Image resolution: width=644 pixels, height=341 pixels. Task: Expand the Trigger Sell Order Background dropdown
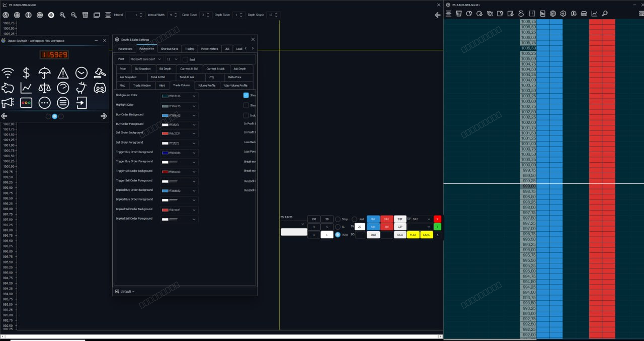[x=179, y=172]
